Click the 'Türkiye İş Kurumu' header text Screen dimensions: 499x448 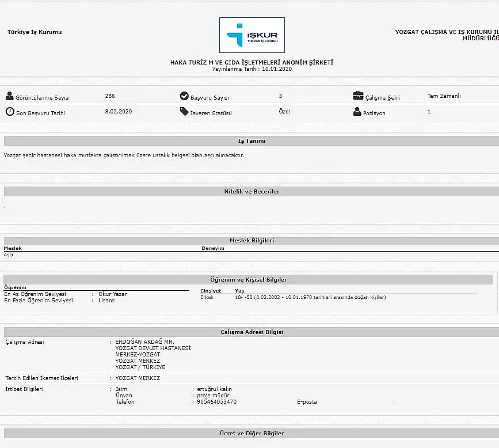35,32
